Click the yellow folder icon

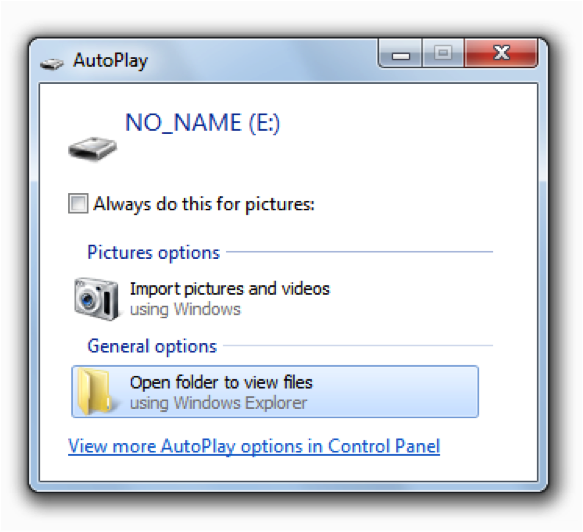pyautogui.click(x=94, y=391)
